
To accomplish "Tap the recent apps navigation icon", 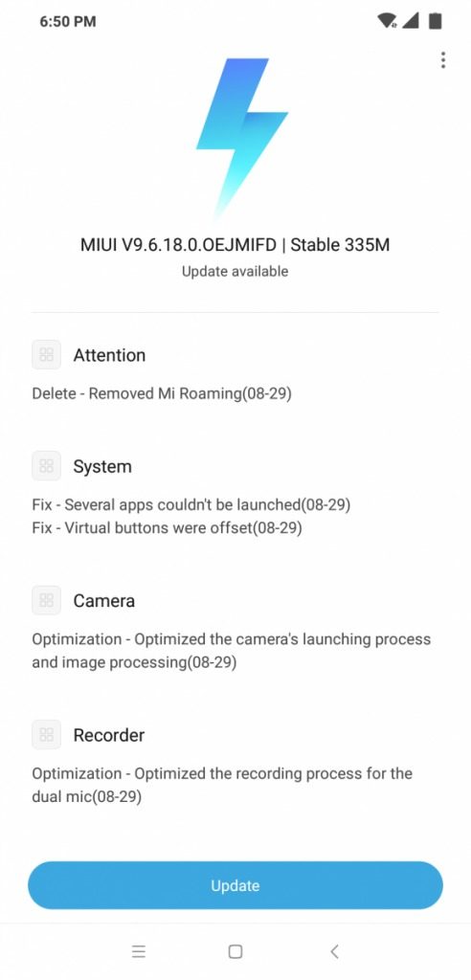I will coord(139,952).
